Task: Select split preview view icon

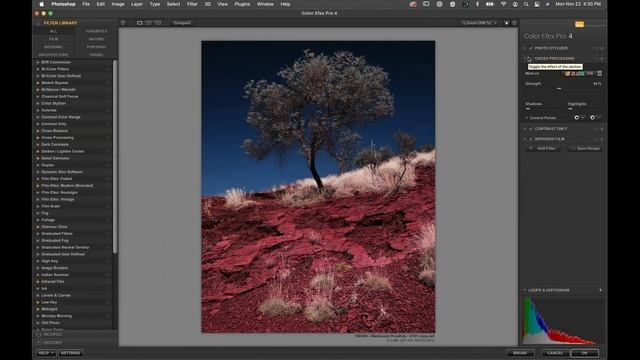Action: 149,23
